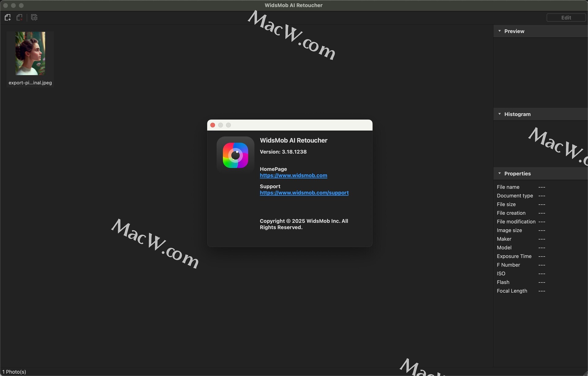Click the 'F Number' property label

[x=508, y=265]
